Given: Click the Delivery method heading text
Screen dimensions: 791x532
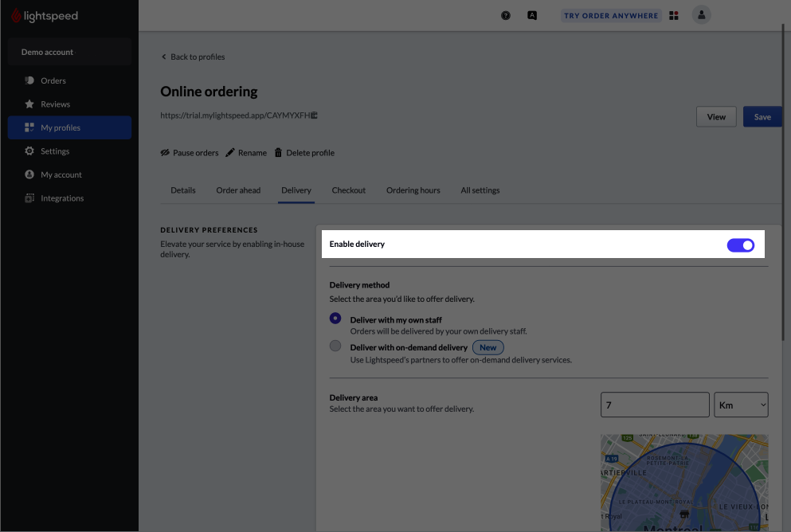Looking at the screenshot, I should [359, 285].
